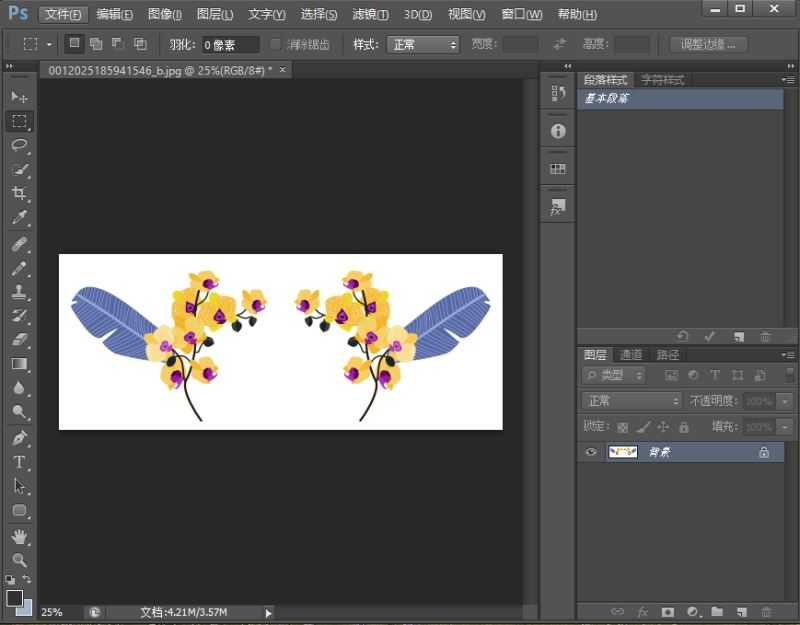Viewport: 800px width, 625px height.
Task: Click the add layer mask icon
Action: tap(667, 611)
